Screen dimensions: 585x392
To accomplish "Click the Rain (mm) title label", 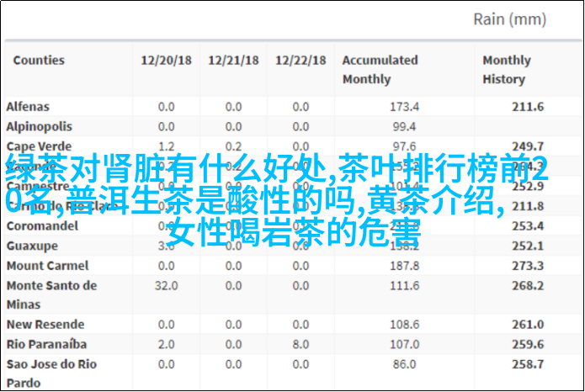I will [509, 19].
